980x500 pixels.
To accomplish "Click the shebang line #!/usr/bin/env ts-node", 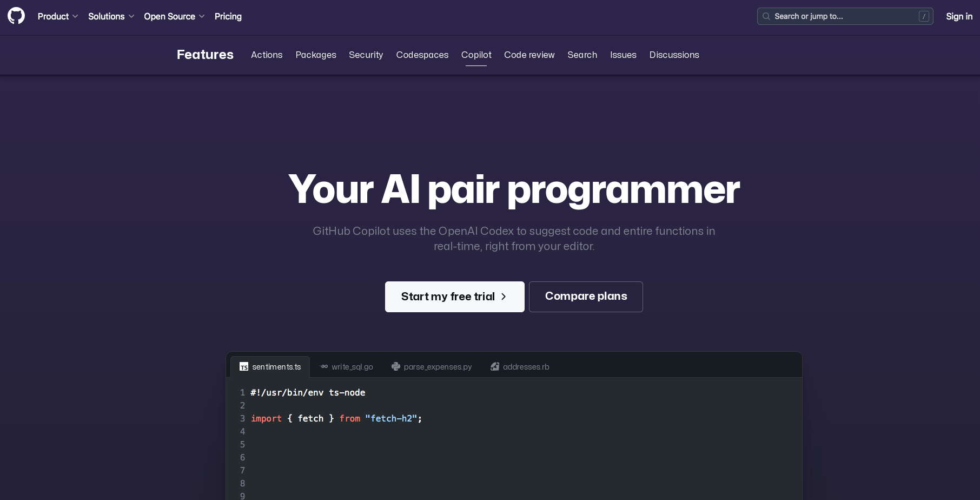I will click(308, 392).
